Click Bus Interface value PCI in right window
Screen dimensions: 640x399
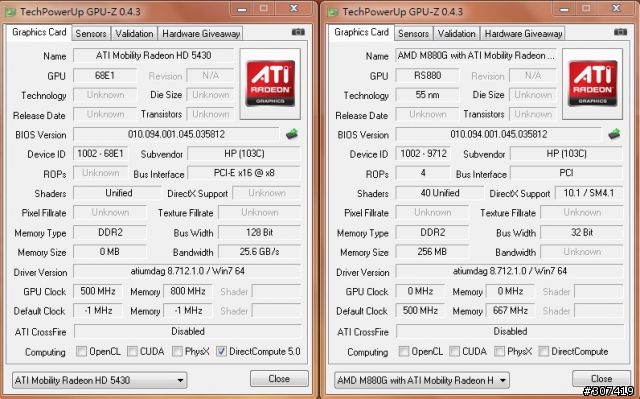click(566, 173)
